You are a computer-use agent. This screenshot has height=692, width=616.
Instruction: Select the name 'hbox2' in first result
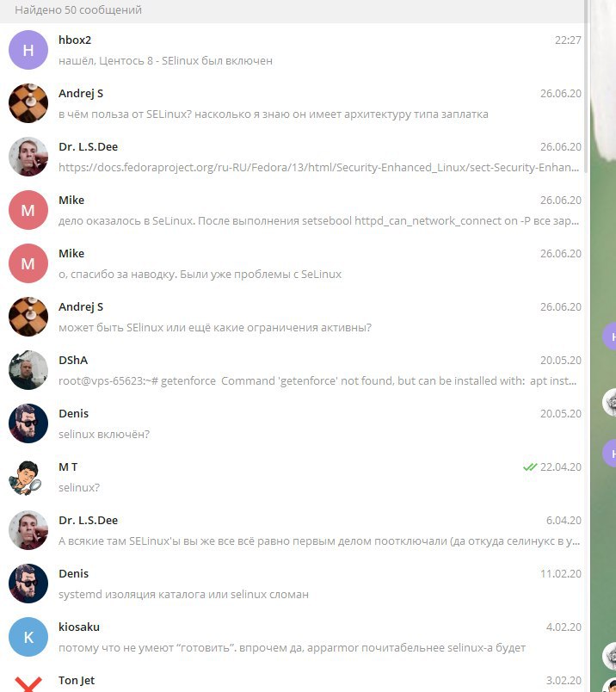tap(75, 40)
